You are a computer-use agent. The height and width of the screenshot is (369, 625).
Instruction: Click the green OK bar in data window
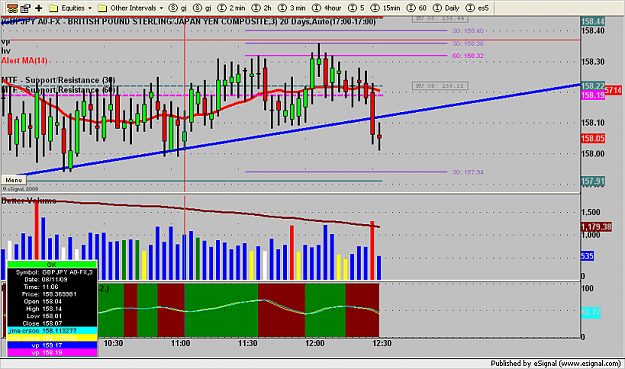[x=52, y=265]
